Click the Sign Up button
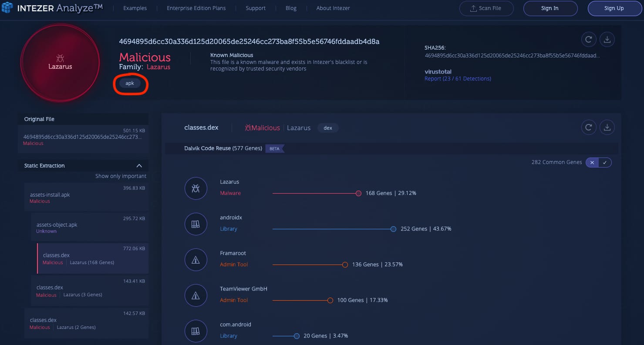This screenshot has width=644, height=345. tap(614, 8)
